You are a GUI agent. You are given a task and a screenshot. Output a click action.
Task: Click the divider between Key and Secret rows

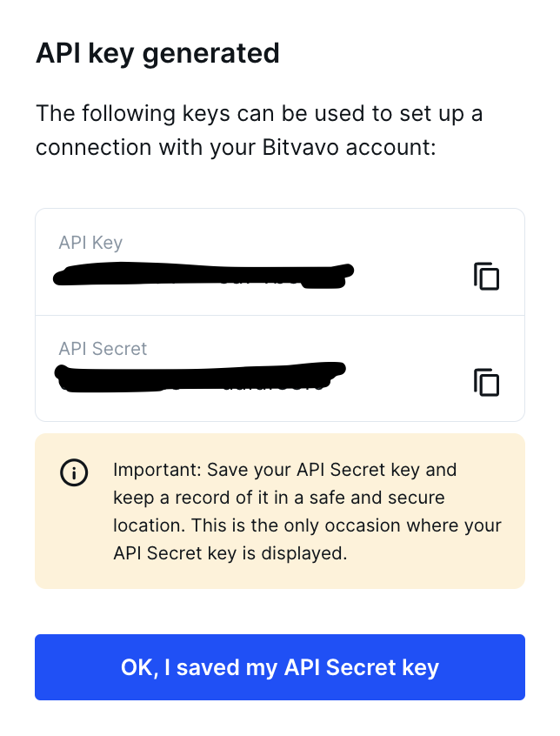pyautogui.click(x=280, y=316)
